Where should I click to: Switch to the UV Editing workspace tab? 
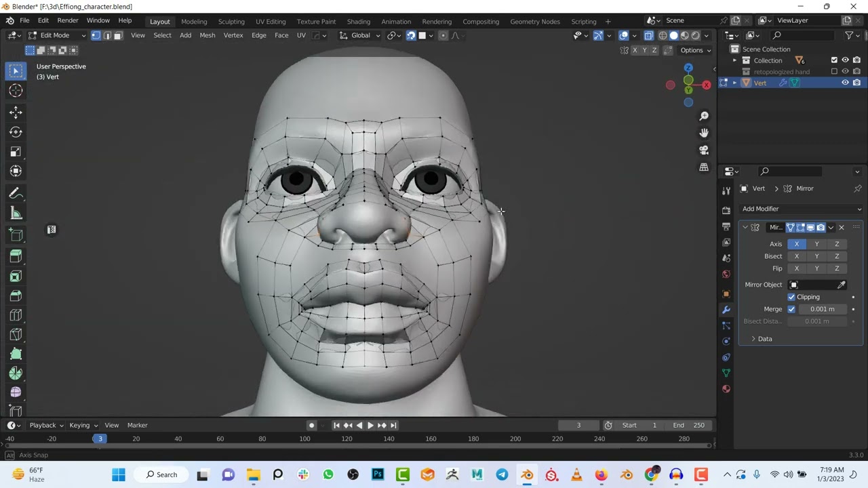click(271, 22)
